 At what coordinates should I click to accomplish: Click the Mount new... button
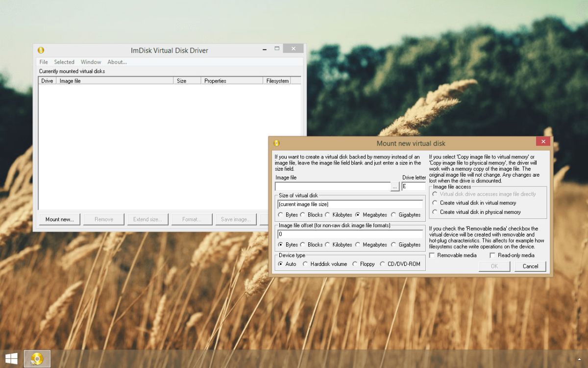[x=60, y=219]
